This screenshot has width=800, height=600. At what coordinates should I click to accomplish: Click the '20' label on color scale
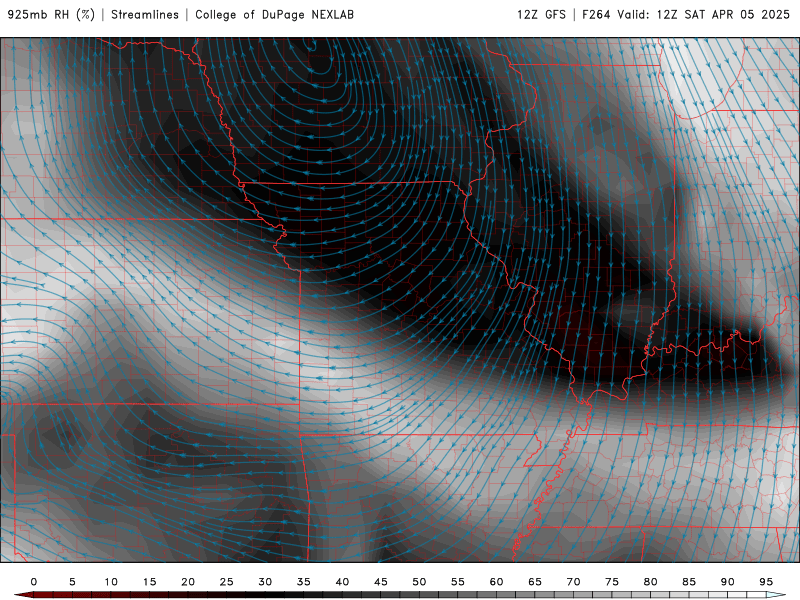[x=188, y=582]
